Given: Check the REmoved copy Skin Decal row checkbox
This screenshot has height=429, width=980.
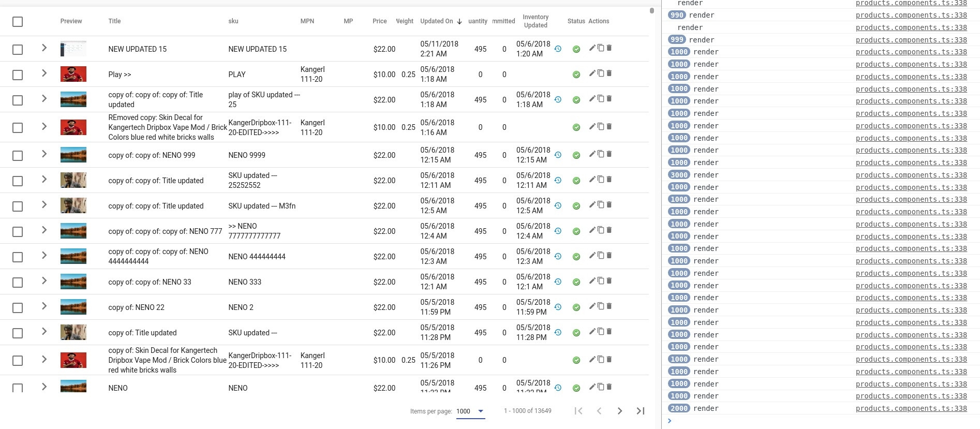Looking at the screenshot, I should click(18, 127).
